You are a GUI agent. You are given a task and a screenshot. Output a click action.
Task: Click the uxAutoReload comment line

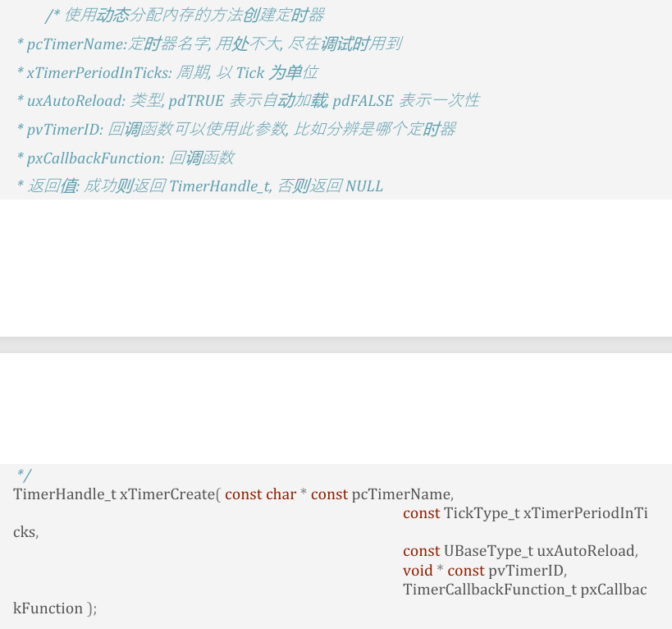(246, 100)
